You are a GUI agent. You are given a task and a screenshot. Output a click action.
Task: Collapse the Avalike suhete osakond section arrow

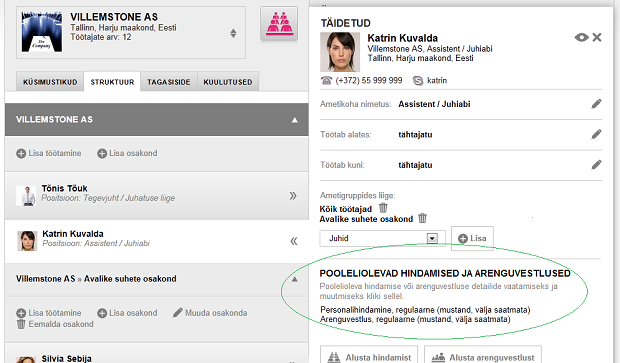[x=295, y=279]
